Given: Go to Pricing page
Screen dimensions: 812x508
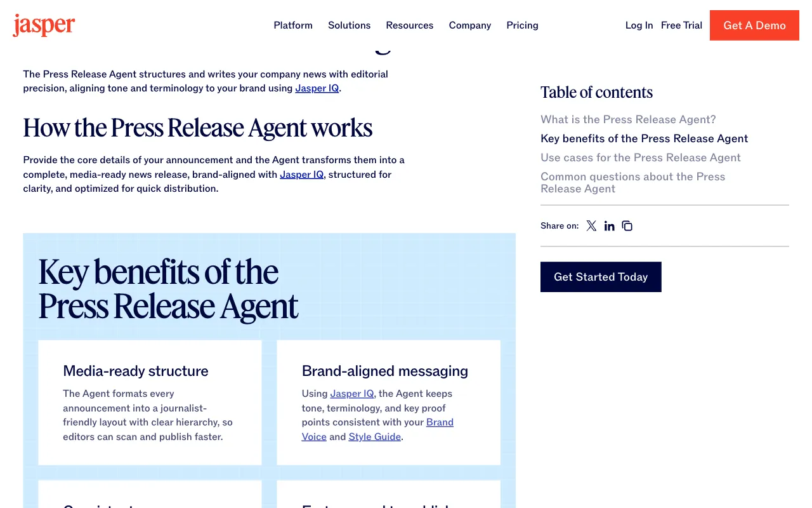Looking at the screenshot, I should [x=522, y=25].
